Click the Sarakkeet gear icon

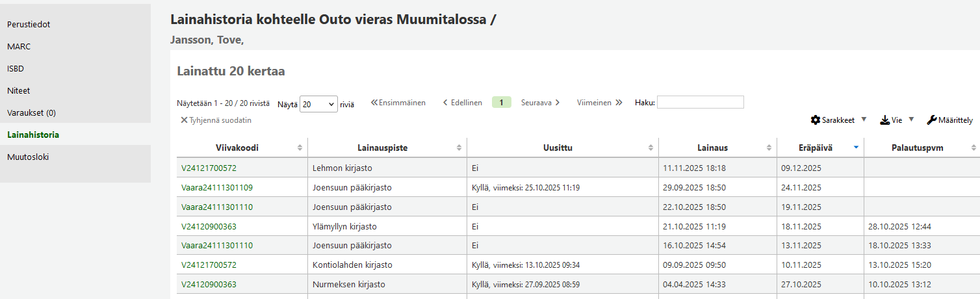816,120
